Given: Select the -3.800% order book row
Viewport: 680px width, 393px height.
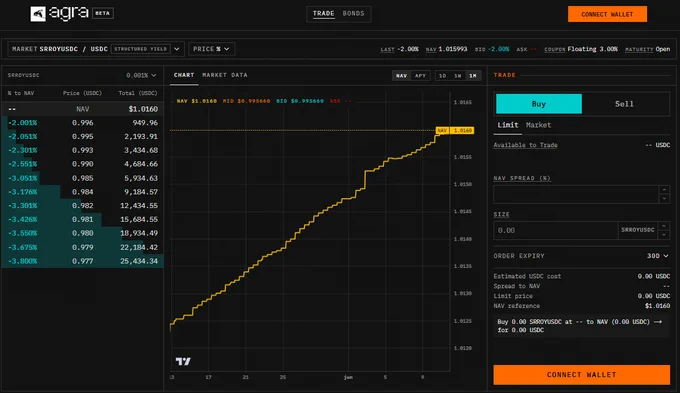Looking at the screenshot, I should (x=82, y=261).
